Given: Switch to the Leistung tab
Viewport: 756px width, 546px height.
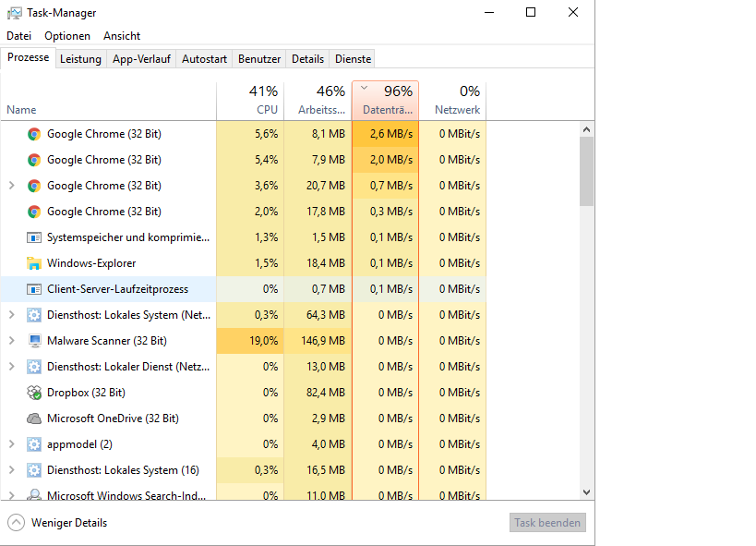Looking at the screenshot, I should [x=80, y=59].
